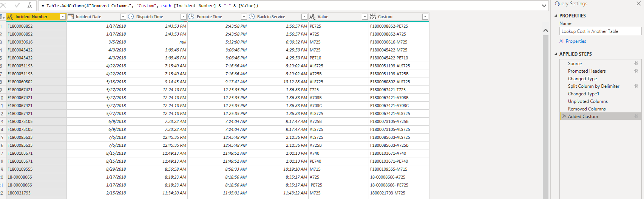The image size is (644, 199).
Task: Open the table menu icon at the grid corner
Action: [x=2, y=17]
